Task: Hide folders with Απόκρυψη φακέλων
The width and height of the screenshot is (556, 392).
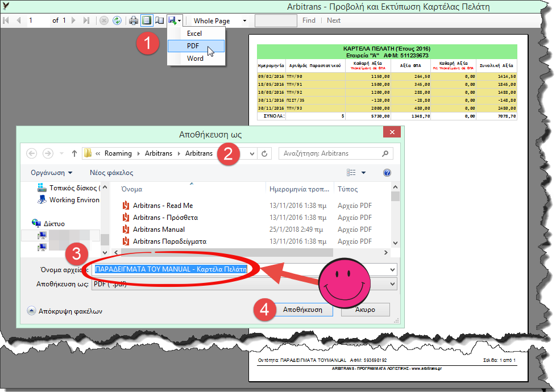Action: pyautogui.click(x=65, y=311)
